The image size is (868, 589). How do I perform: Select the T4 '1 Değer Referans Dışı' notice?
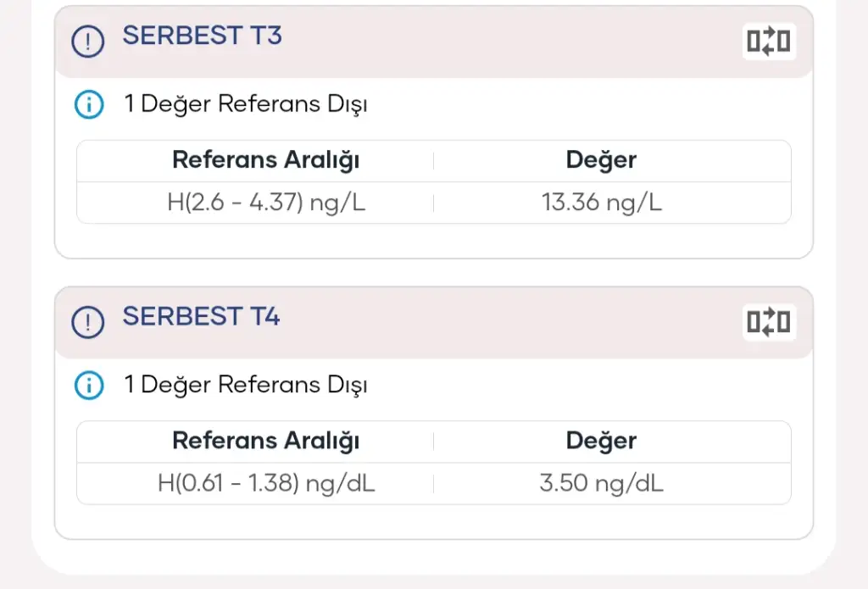pyautogui.click(x=246, y=386)
